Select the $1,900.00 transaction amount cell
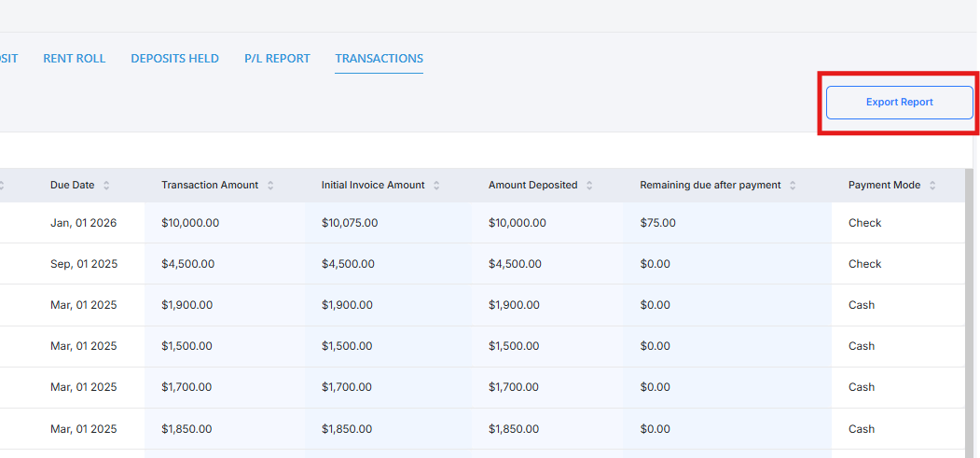The image size is (980, 458). 186,305
